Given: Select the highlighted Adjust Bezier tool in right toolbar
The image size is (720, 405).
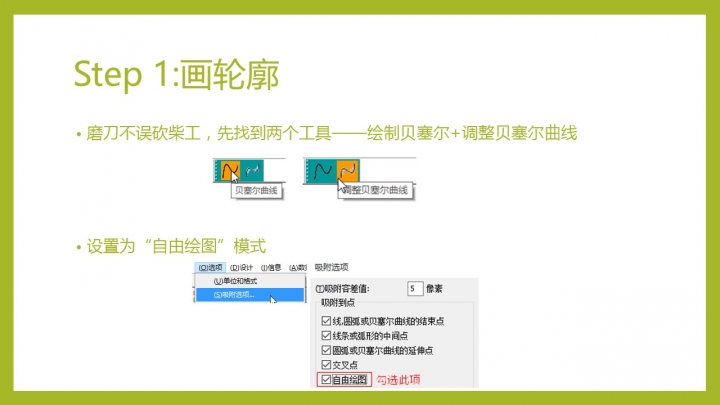Looking at the screenshot, I should pos(347,171).
